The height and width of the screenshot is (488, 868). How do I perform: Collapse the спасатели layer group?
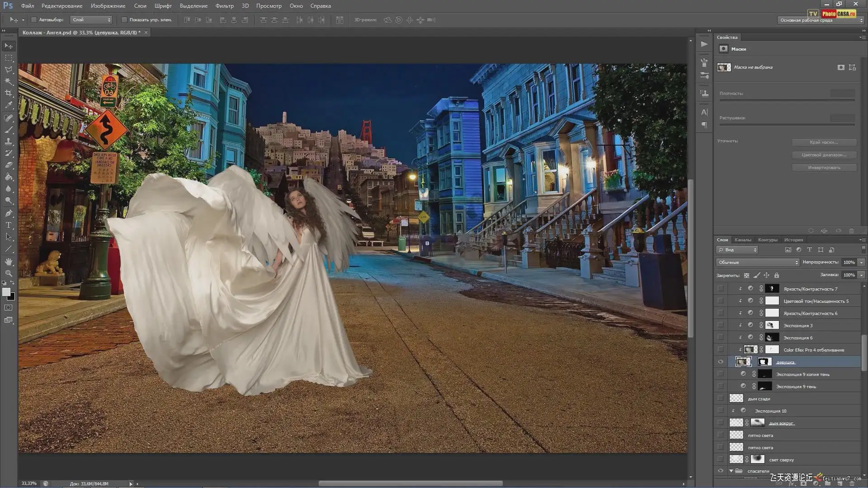tap(731, 471)
